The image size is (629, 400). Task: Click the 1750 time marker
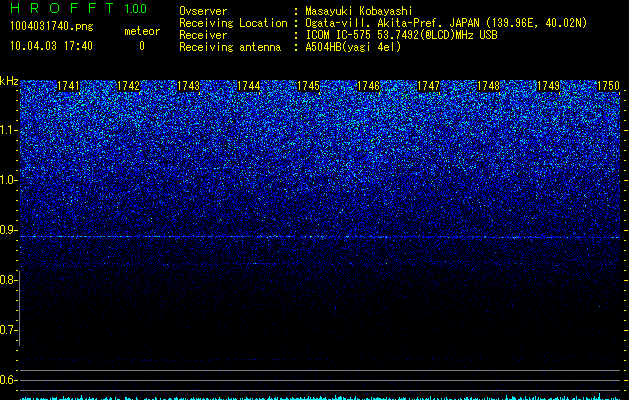(x=609, y=86)
